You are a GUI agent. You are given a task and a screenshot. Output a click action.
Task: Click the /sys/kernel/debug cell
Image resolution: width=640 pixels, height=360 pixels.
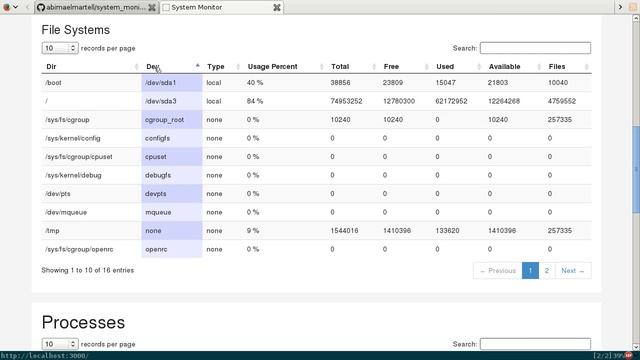(x=91, y=175)
